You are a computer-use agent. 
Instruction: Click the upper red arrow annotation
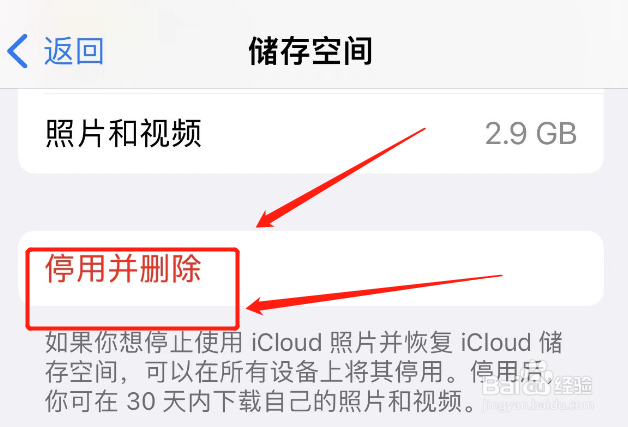click(340, 178)
